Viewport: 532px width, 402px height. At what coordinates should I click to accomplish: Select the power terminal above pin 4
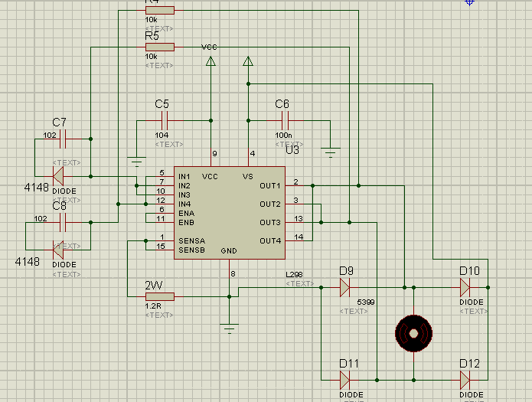[x=248, y=61]
